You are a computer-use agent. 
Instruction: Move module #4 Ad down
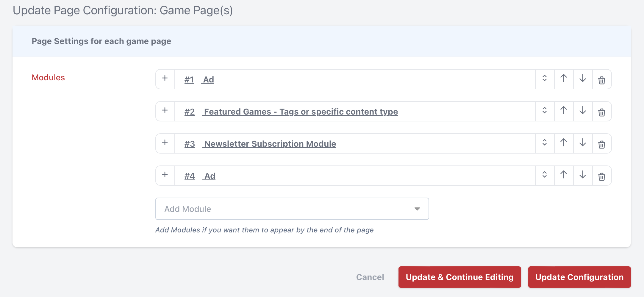point(583,175)
